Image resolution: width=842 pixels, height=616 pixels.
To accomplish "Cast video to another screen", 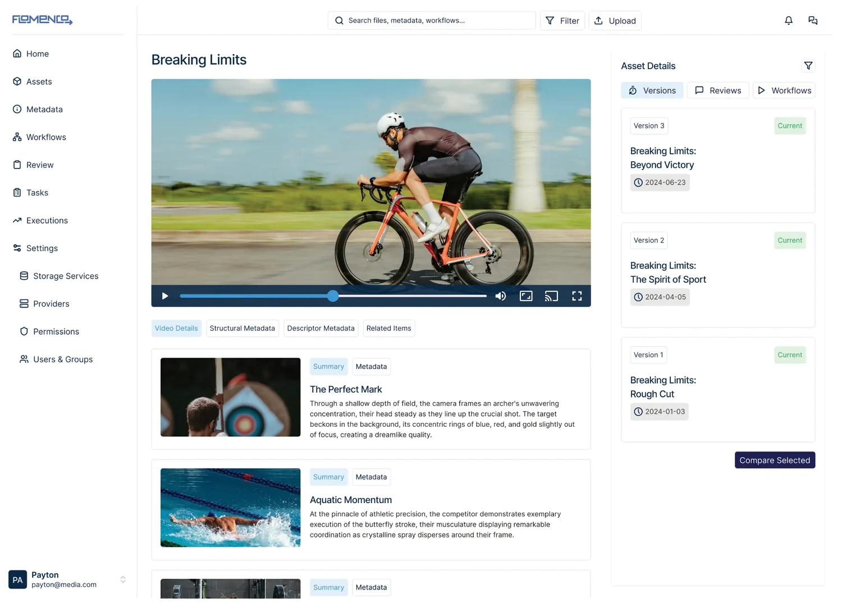I will [x=551, y=296].
